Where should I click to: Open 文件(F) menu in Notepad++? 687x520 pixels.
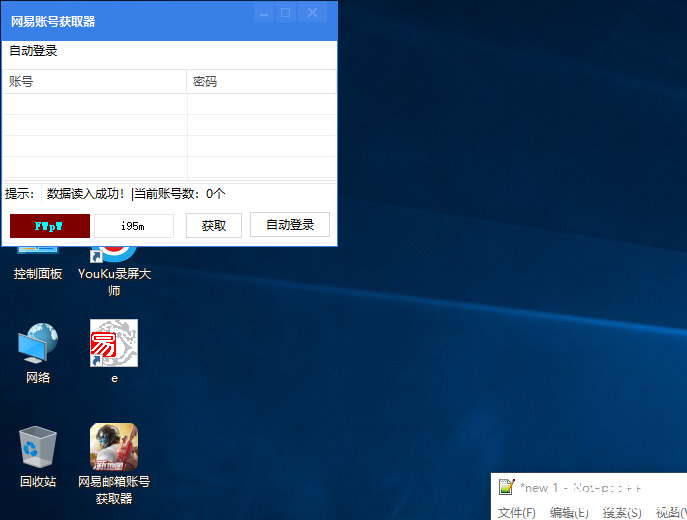(x=517, y=512)
